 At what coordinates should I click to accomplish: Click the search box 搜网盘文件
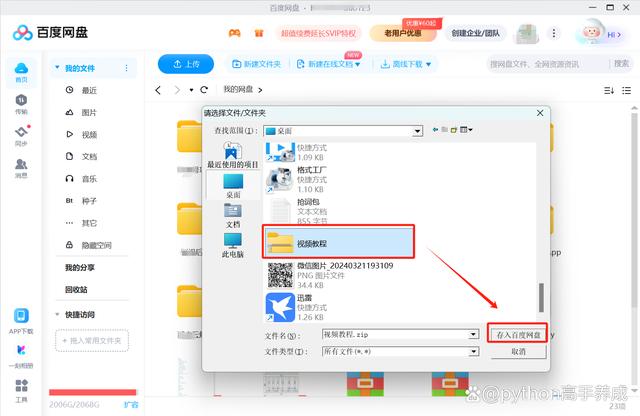click(x=547, y=64)
